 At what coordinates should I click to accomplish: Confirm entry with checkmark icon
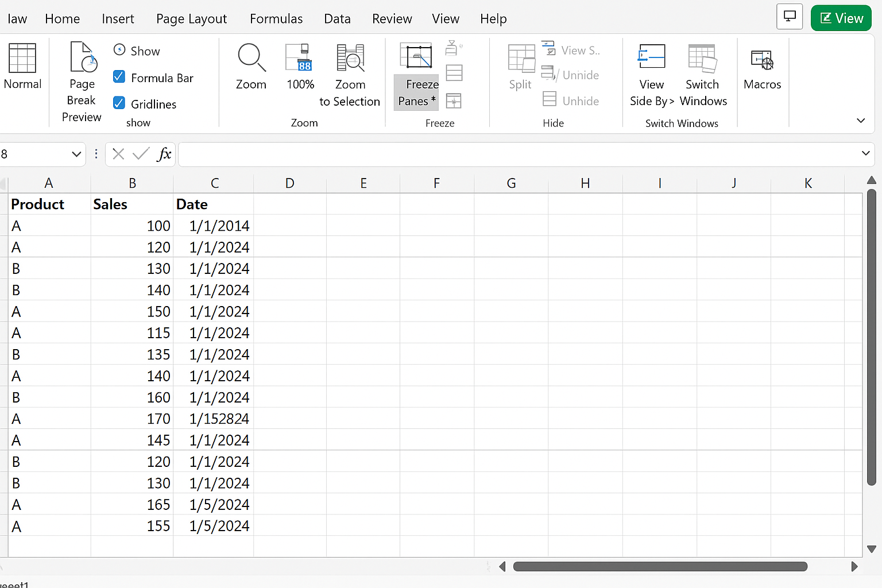point(141,154)
